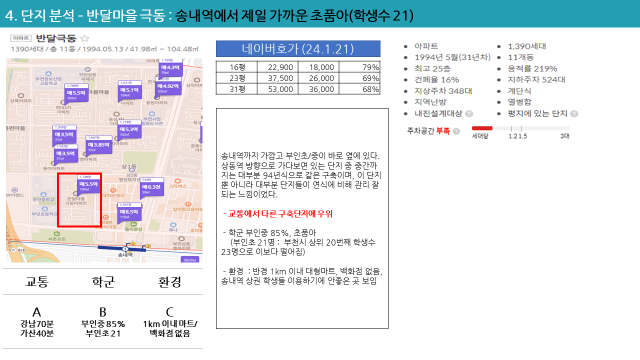The height and width of the screenshot is (360, 640).
Task: Click the 36,000 price cell
Action: (319, 89)
